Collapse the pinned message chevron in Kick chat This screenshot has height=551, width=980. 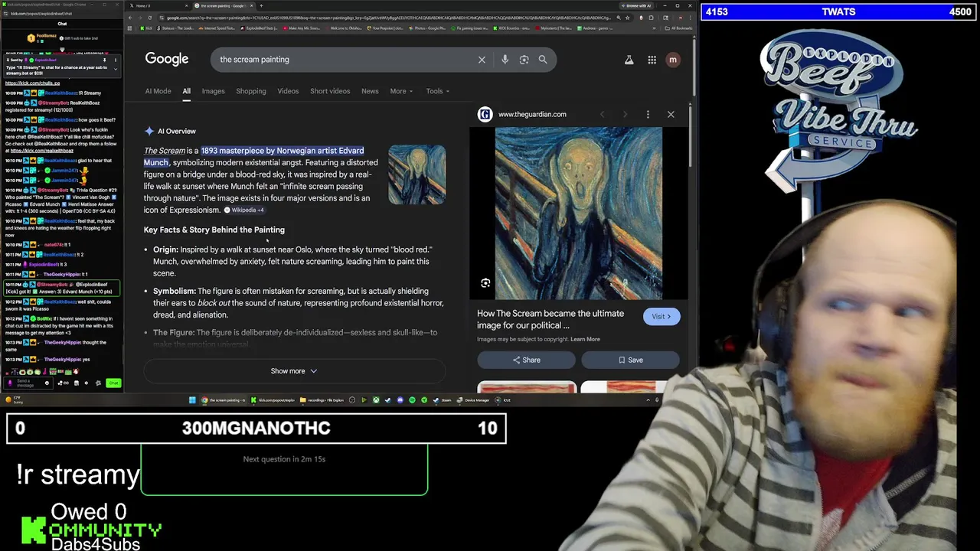tap(116, 69)
